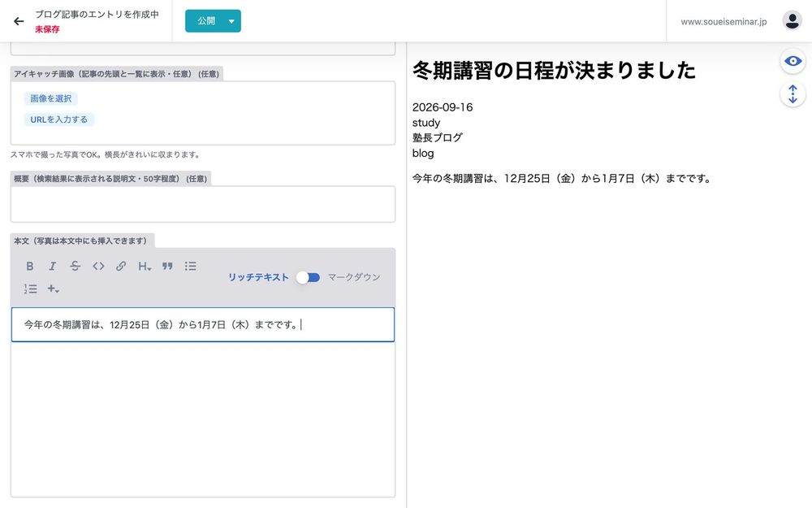The height and width of the screenshot is (508, 812).
Task: Click the 未保存 unsaved status label
Action: click(47, 29)
